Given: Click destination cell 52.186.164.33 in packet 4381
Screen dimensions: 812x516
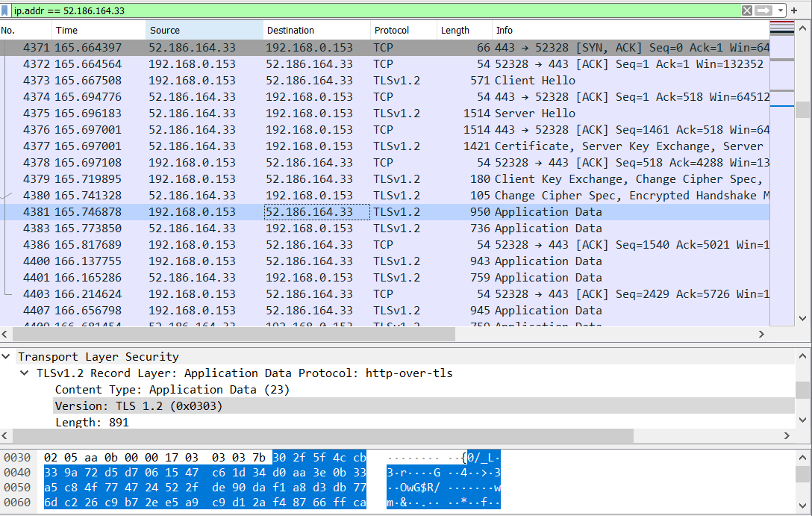Looking at the screenshot, I should pyautogui.click(x=317, y=212).
